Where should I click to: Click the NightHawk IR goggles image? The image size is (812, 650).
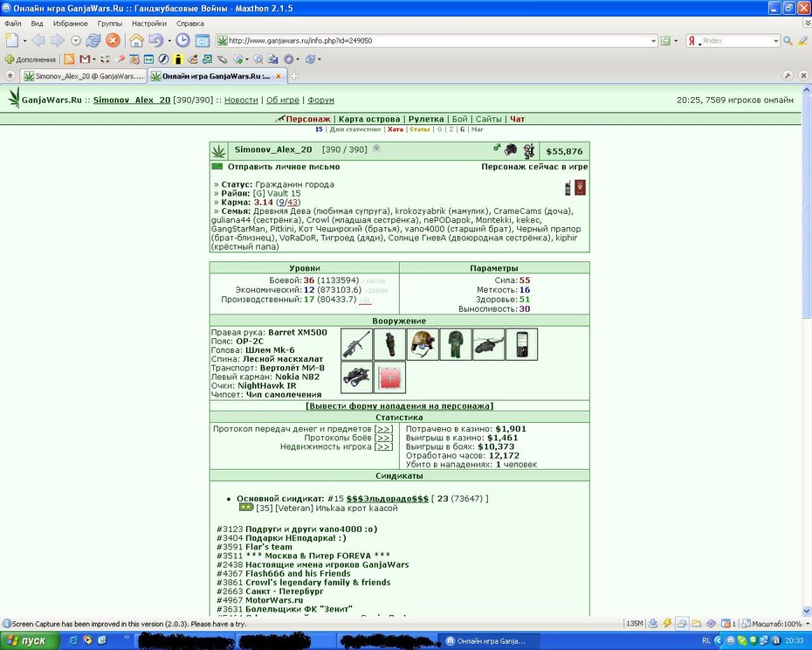(x=357, y=377)
